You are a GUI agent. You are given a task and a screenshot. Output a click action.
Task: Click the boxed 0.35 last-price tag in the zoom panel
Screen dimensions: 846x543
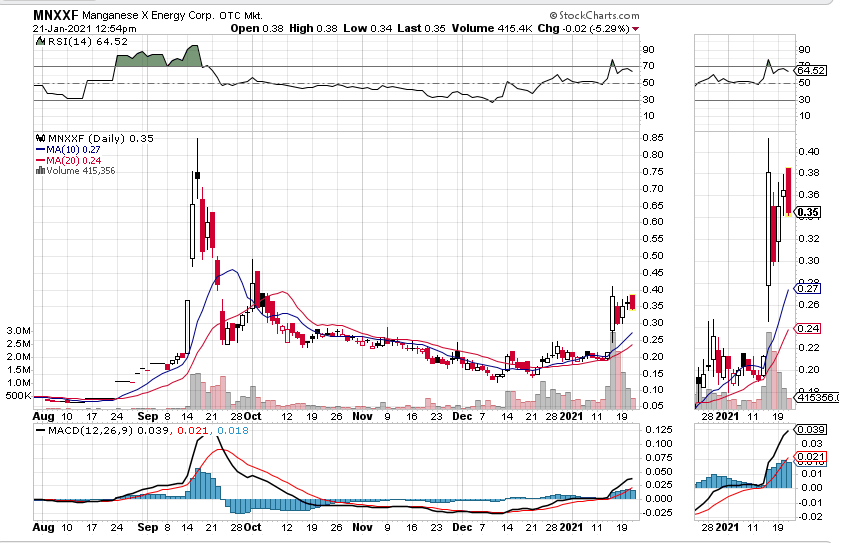tap(808, 212)
